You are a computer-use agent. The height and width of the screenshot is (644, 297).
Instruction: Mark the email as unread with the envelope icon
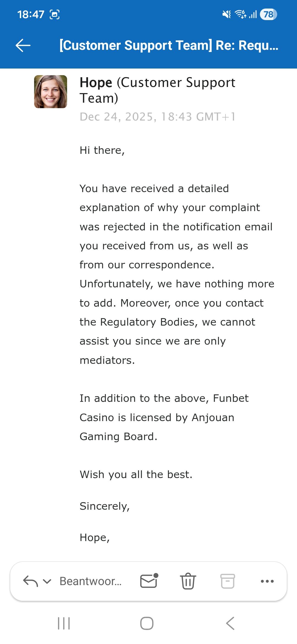click(x=149, y=581)
